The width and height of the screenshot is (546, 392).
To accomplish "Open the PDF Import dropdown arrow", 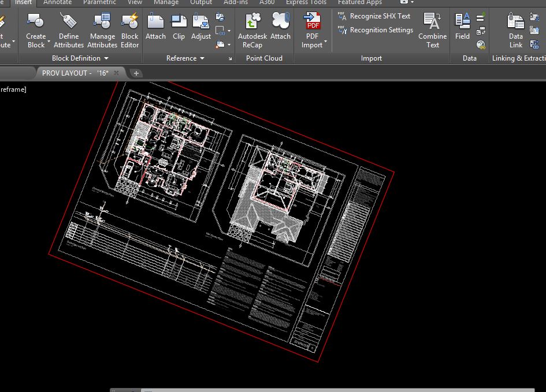I will tap(325, 42).
